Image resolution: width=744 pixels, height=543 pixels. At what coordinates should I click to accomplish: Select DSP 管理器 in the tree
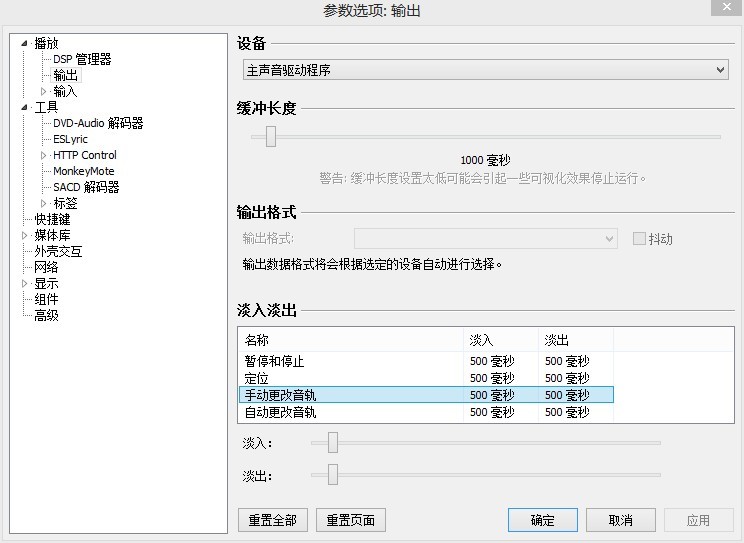(82, 59)
